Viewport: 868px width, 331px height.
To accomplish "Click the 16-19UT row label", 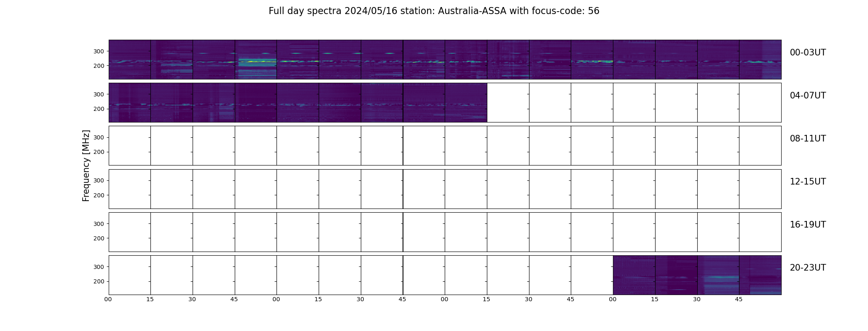I will click(808, 225).
